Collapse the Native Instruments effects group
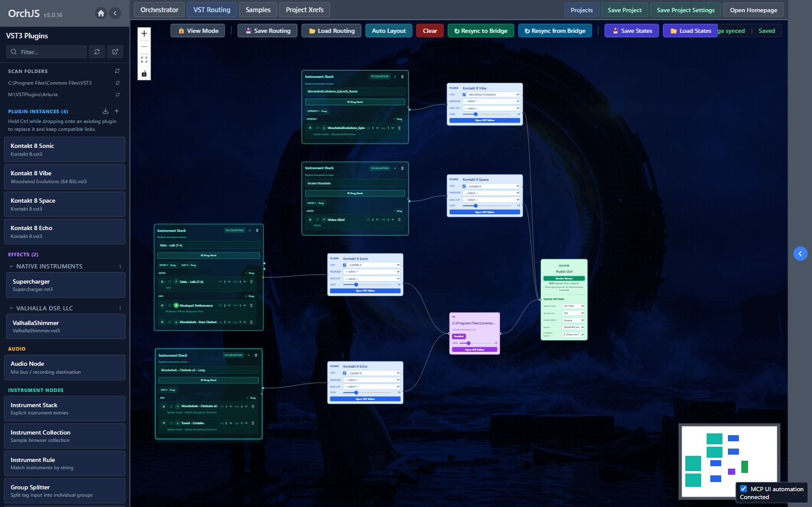The image size is (812, 507). coord(12,267)
